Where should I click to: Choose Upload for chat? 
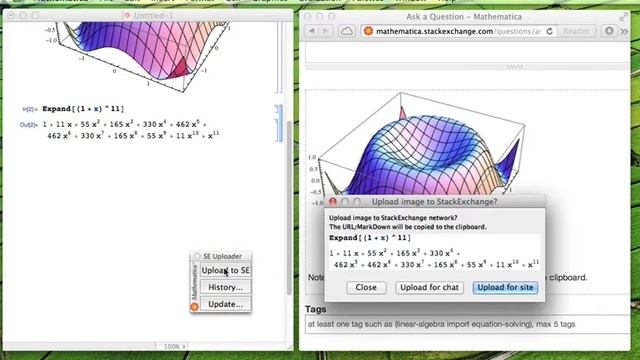click(429, 287)
